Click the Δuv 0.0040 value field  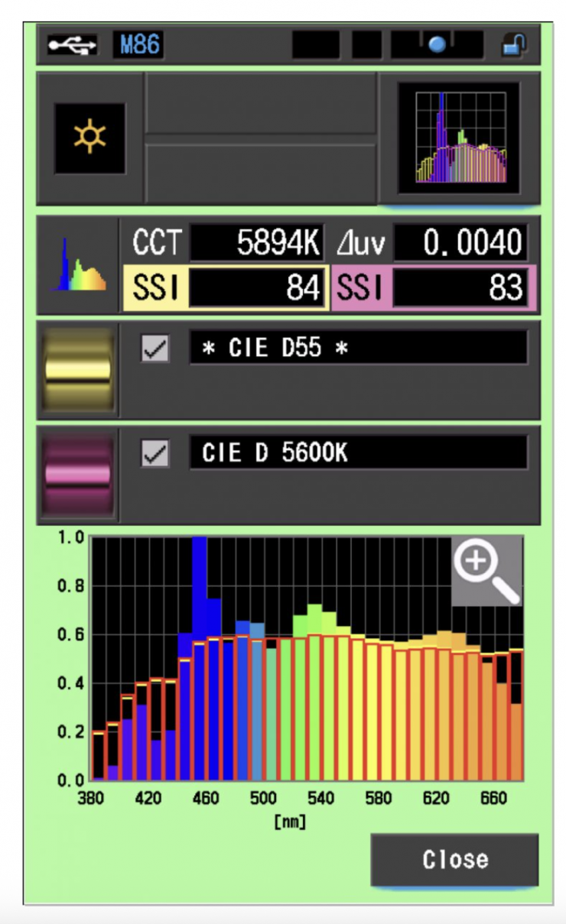point(460,244)
